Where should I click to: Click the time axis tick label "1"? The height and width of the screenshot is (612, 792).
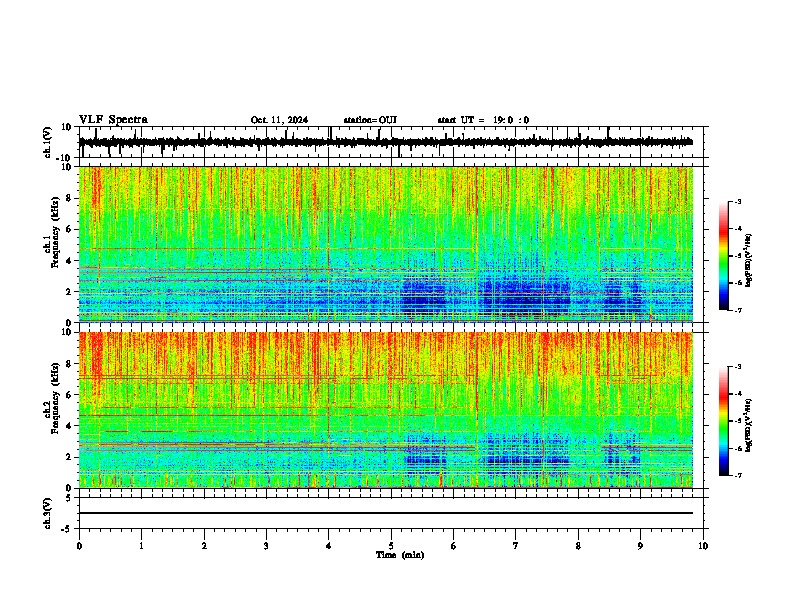tap(141, 546)
